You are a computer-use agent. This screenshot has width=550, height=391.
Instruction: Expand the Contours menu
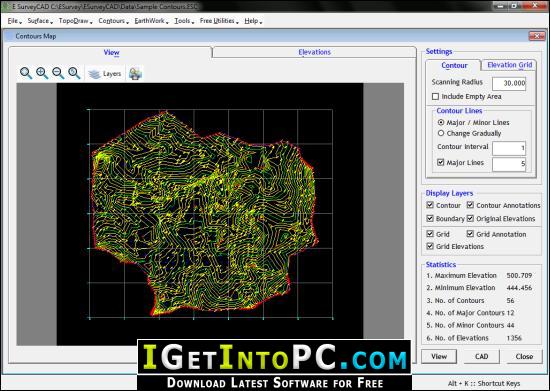(x=113, y=21)
